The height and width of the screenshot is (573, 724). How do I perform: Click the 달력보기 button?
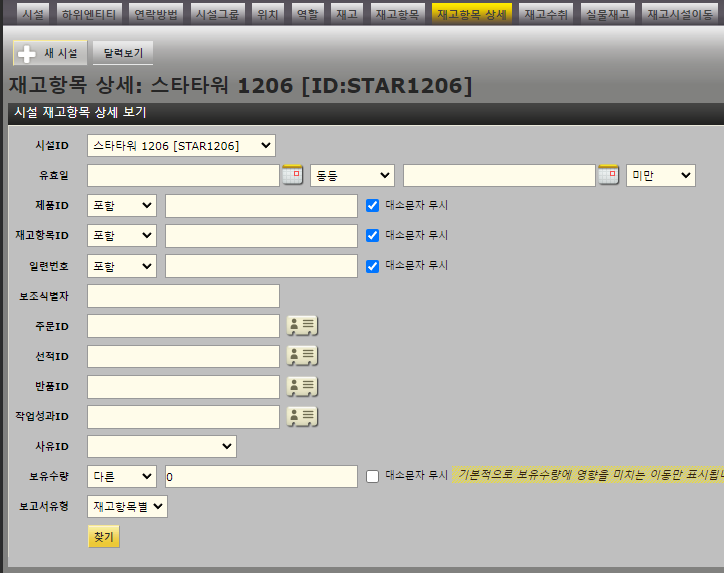(x=123, y=53)
